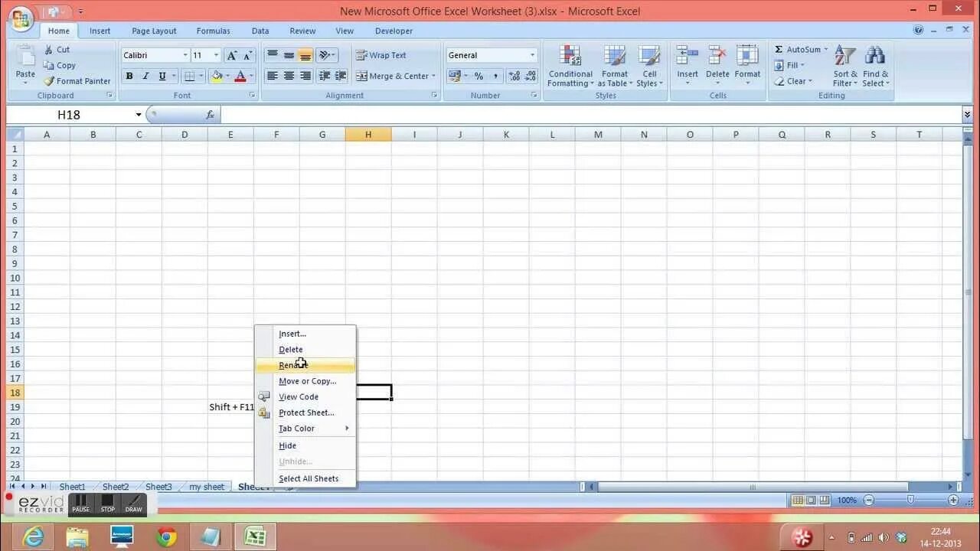Choose Move or Copy... in context menu
The height and width of the screenshot is (551, 980).
(305, 381)
